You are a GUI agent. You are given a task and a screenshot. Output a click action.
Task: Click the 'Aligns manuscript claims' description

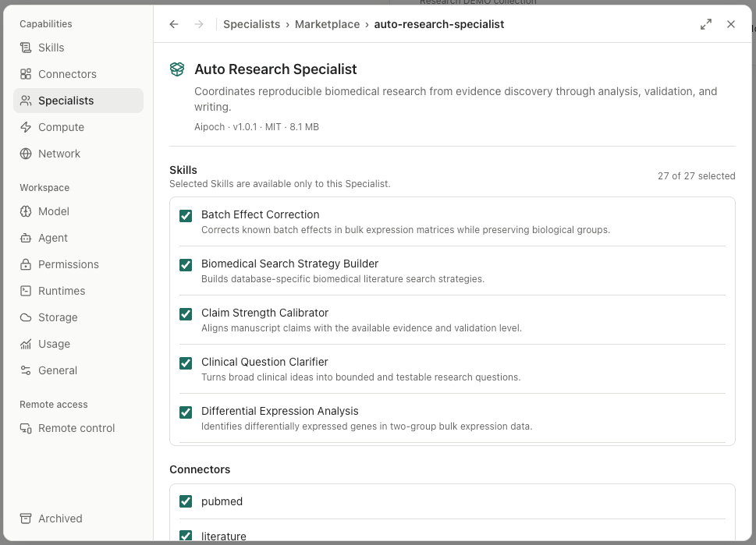pos(361,328)
